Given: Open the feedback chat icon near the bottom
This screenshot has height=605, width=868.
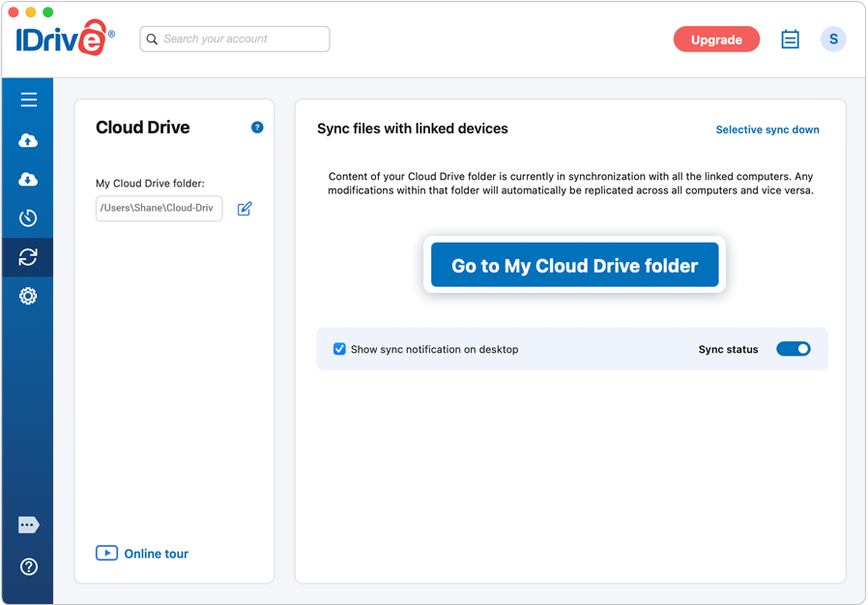Looking at the screenshot, I should pyautogui.click(x=28, y=525).
